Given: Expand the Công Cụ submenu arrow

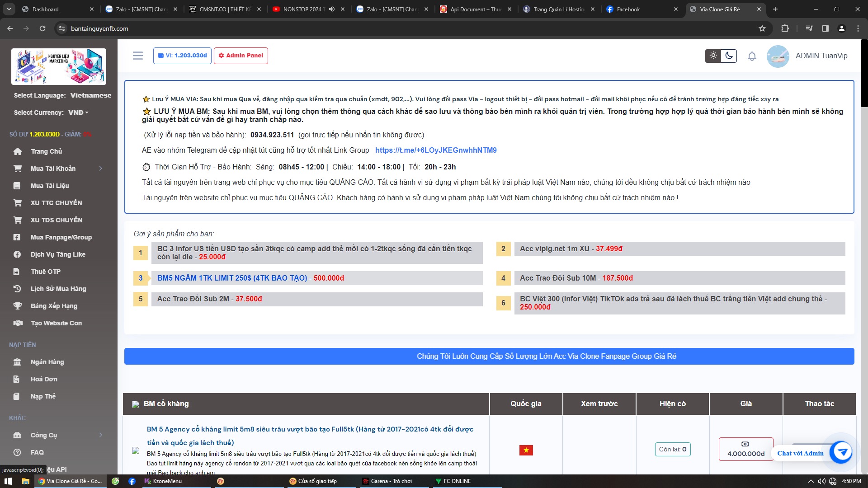Looking at the screenshot, I should [x=100, y=435].
